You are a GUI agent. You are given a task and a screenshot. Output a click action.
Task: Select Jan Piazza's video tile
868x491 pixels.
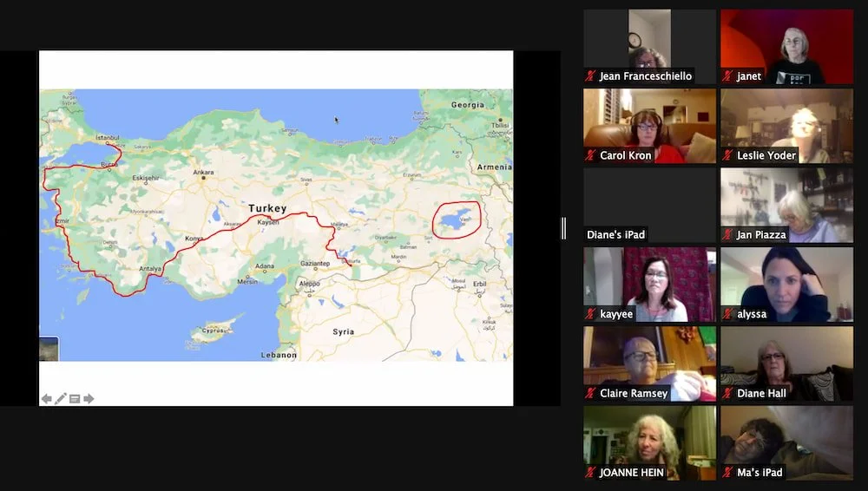point(786,206)
